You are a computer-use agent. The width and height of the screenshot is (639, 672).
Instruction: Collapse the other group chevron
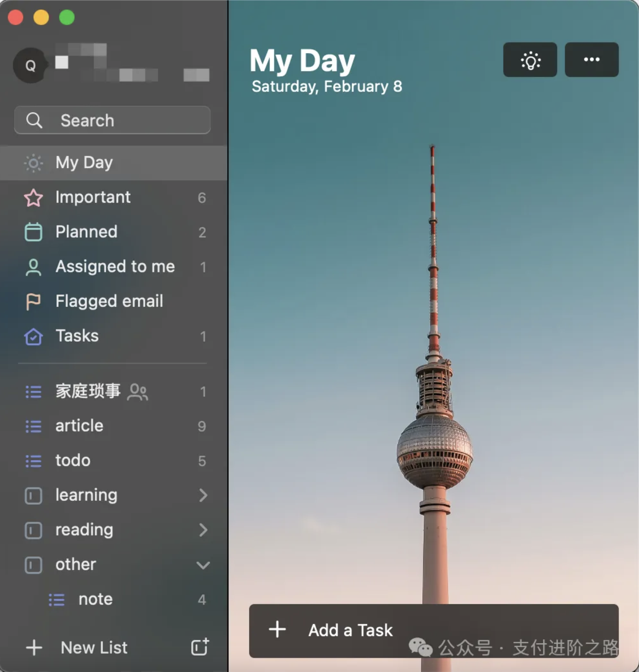(x=203, y=565)
